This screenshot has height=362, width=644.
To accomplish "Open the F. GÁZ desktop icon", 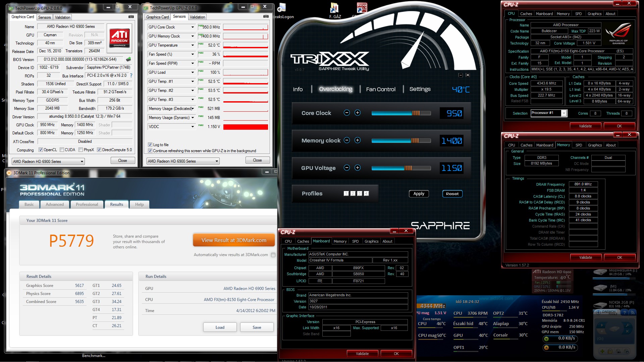I will click(x=335, y=10).
